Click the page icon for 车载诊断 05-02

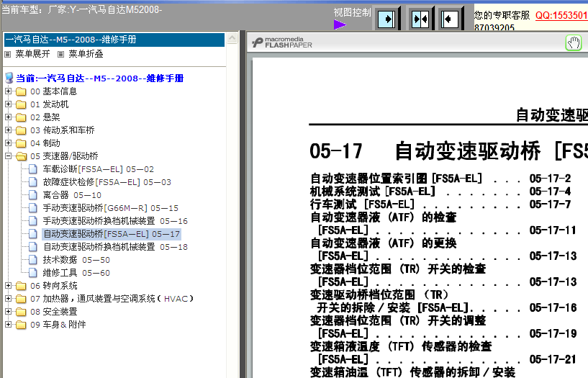33,169
